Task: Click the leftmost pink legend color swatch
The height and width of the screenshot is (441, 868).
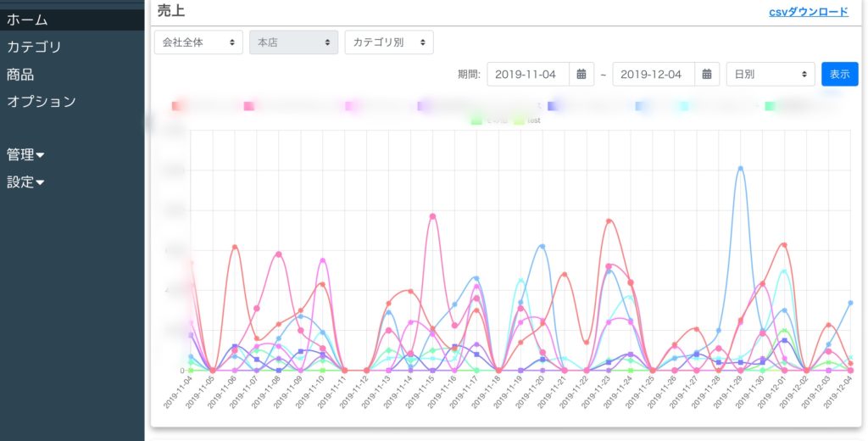Action: tap(249, 106)
